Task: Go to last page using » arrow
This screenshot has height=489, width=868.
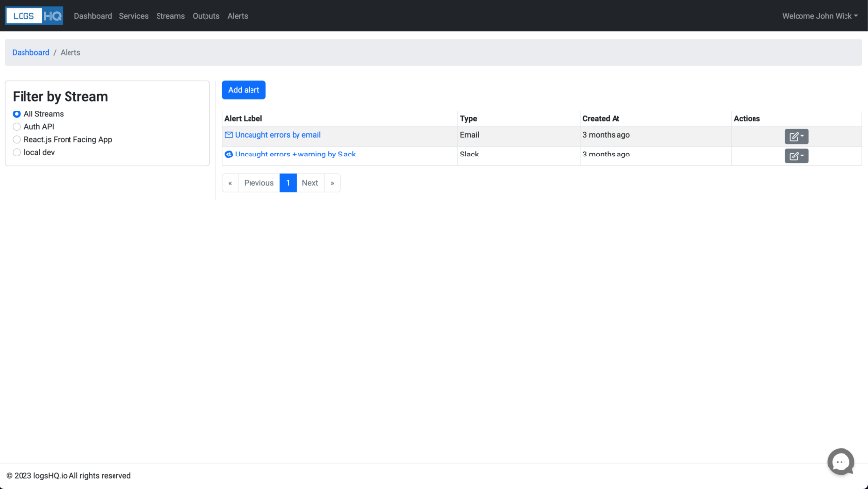Action: (332, 183)
